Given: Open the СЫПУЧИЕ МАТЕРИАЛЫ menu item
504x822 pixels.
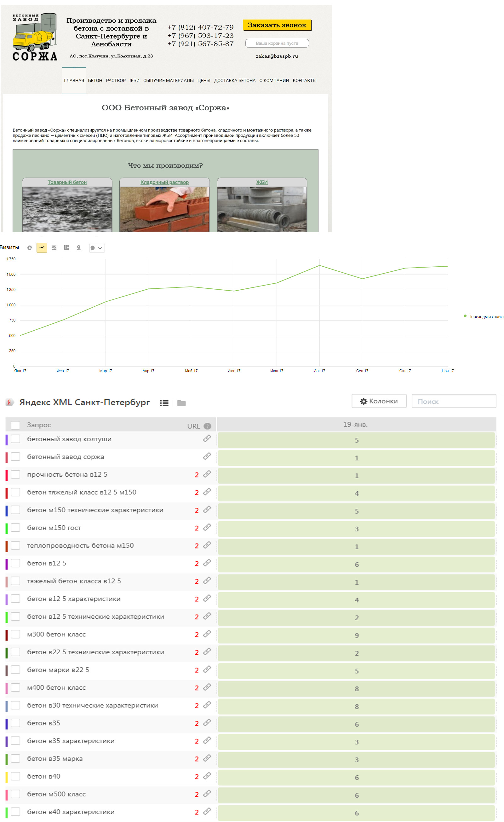Looking at the screenshot, I should 168,80.
